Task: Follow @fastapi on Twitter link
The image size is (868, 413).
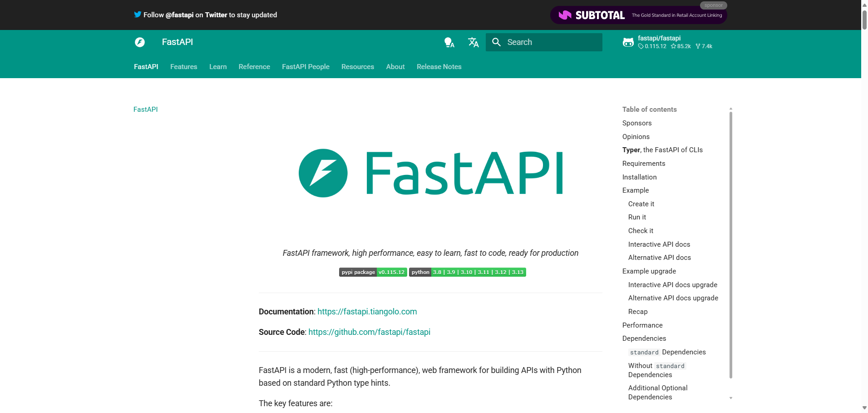Action: coord(210,15)
